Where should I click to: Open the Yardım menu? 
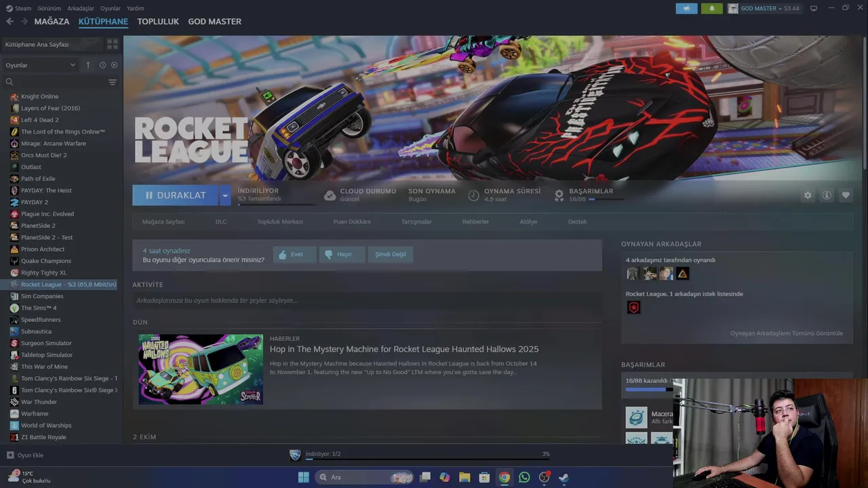click(136, 8)
